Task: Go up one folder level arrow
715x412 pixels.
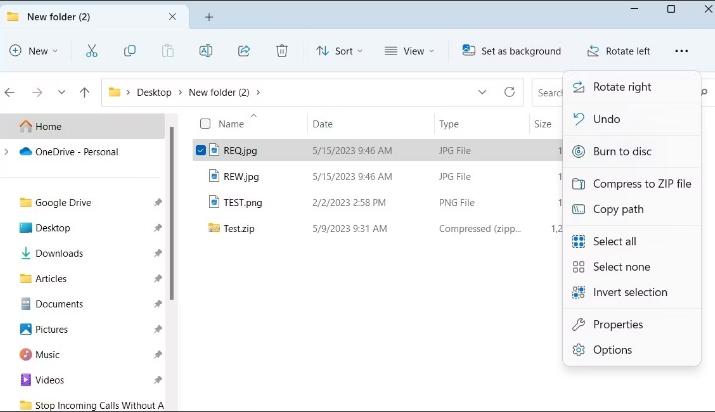Action: tap(84, 93)
